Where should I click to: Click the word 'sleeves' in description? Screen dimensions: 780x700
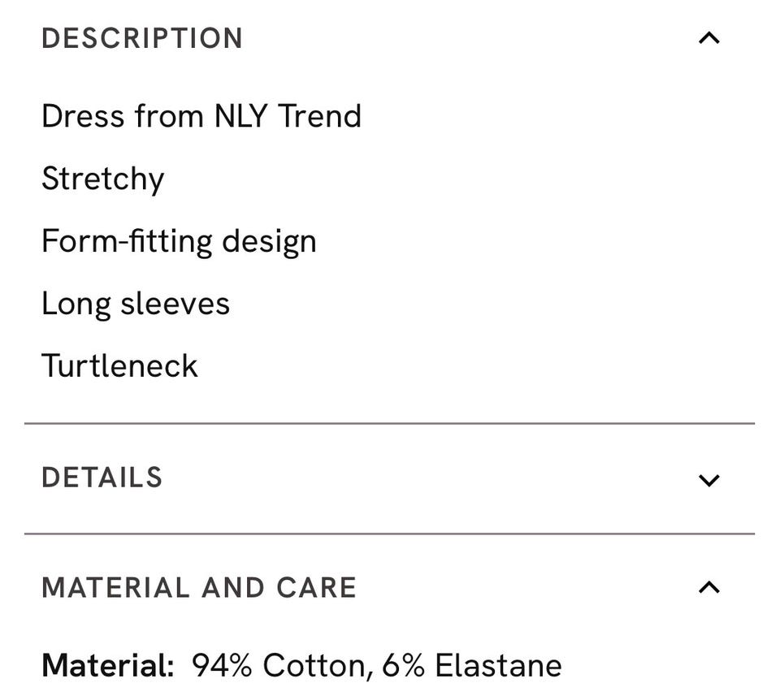[175, 304]
